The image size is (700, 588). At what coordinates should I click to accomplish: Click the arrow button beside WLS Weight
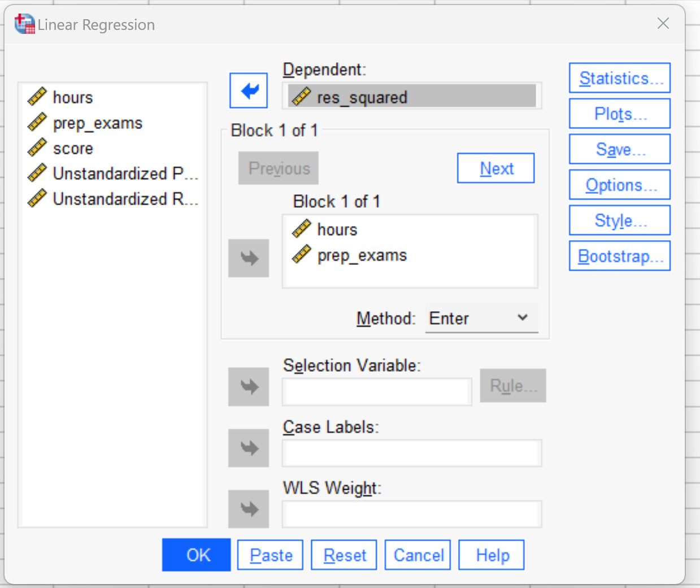[249, 509]
